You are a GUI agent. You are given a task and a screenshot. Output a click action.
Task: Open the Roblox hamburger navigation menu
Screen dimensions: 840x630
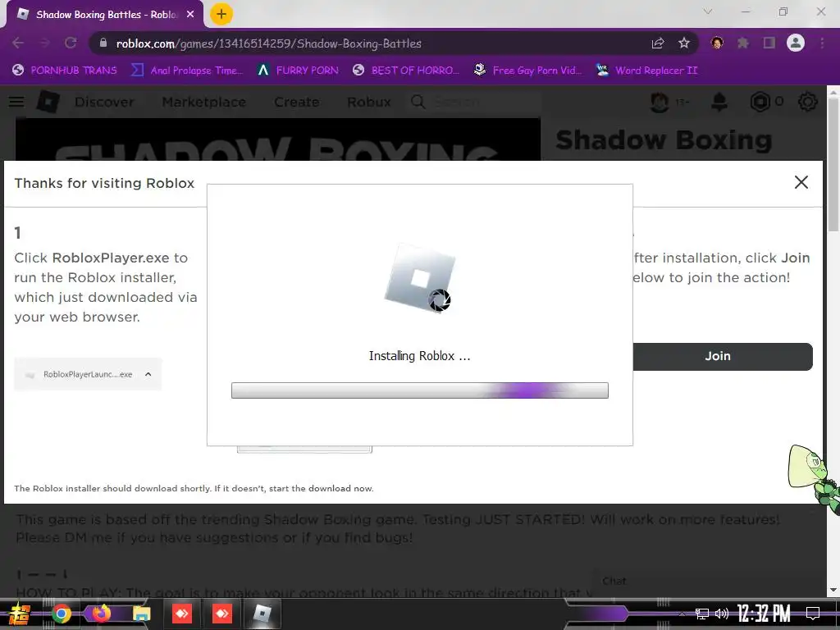(x=16, y=102)
